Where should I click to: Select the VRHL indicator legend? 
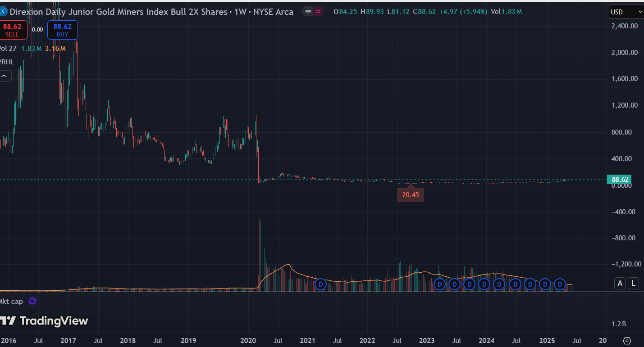point(7,62)
